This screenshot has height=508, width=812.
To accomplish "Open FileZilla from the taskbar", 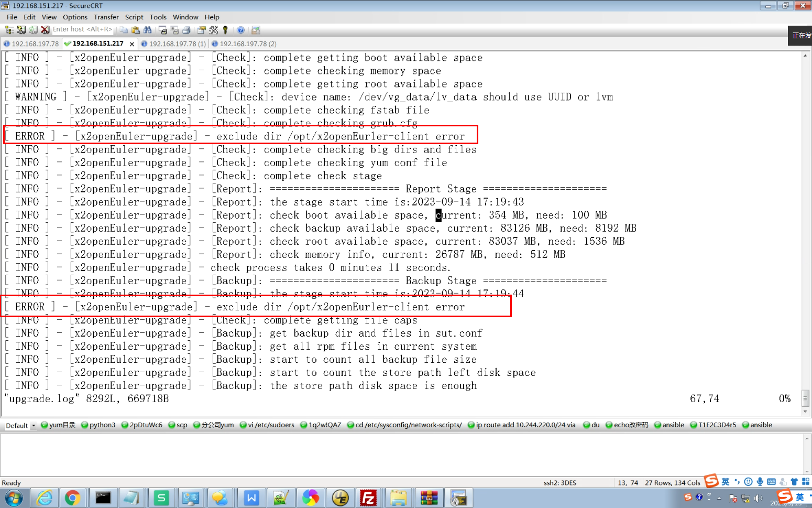I will (368, 498).
